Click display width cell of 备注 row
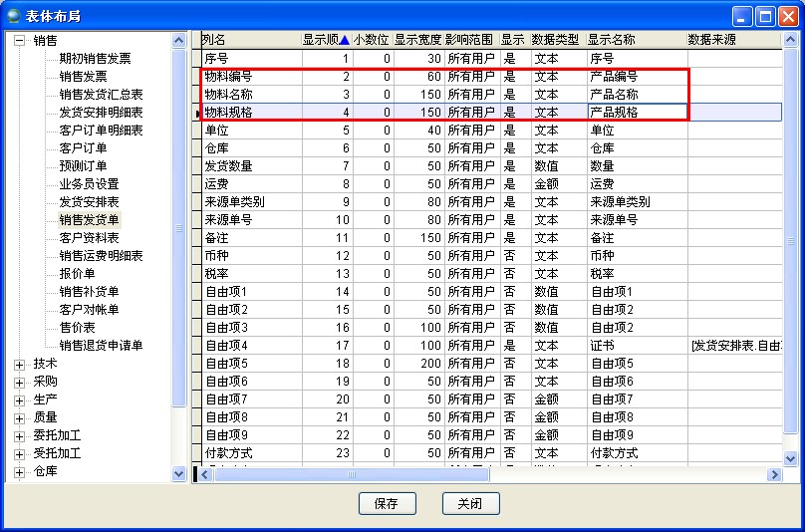 (x=417, y=238)
